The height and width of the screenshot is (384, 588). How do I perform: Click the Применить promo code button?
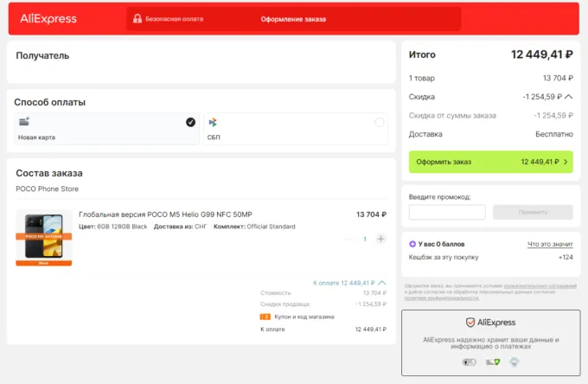(533, 212)
